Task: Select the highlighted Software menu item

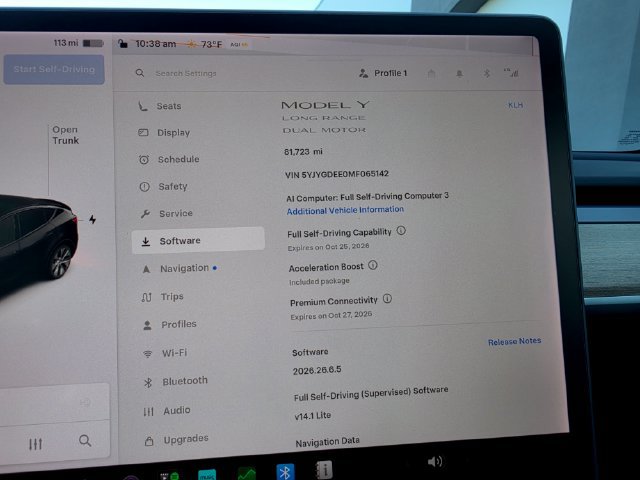Action: (198, 241)
